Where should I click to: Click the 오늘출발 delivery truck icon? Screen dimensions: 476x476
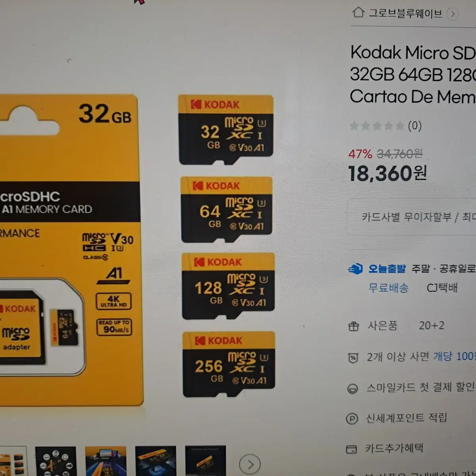click(355, 269)
